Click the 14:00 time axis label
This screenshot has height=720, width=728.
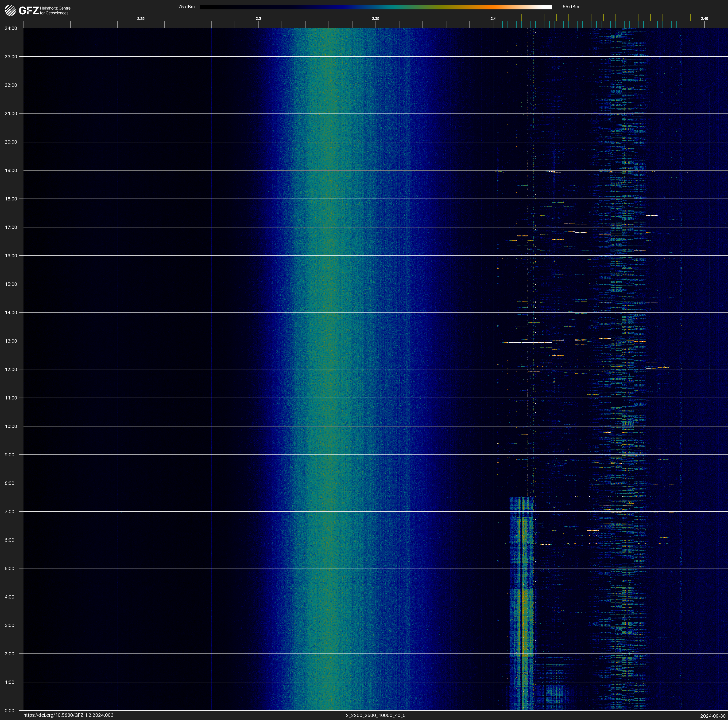(x=11, y=313)
